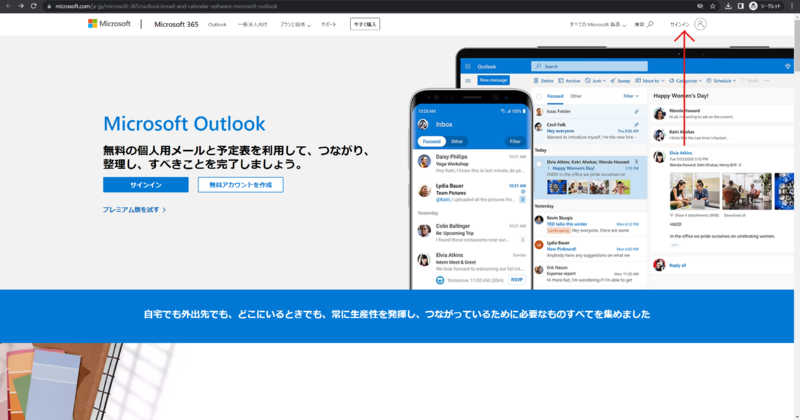This screenshot has width=800, height=420.
Task: Tick the select-all circle beside Focused
Action: click(539, 96)
